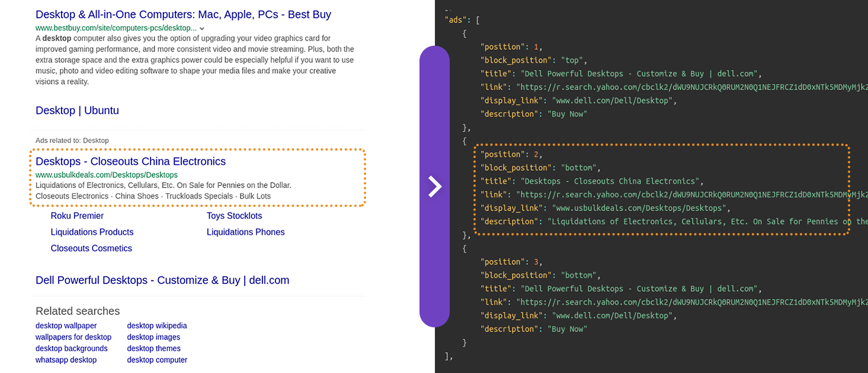Click the "wallpapers for desktop" related search
The image size is (868, 373).
(73, 337)
